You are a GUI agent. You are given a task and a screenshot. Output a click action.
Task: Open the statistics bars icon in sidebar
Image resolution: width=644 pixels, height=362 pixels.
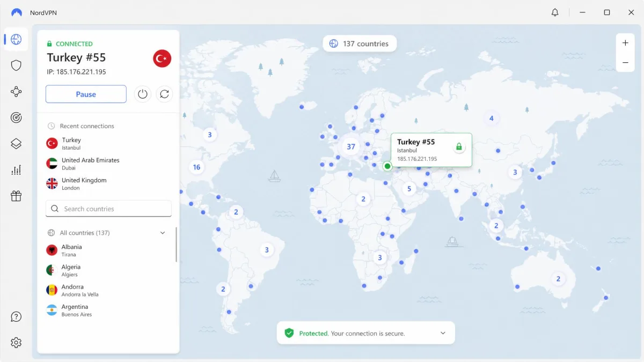16,170
